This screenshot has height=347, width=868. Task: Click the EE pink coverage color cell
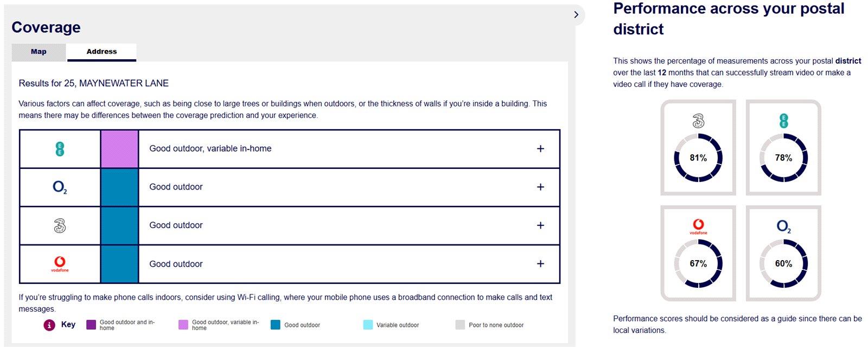[119, 149]
